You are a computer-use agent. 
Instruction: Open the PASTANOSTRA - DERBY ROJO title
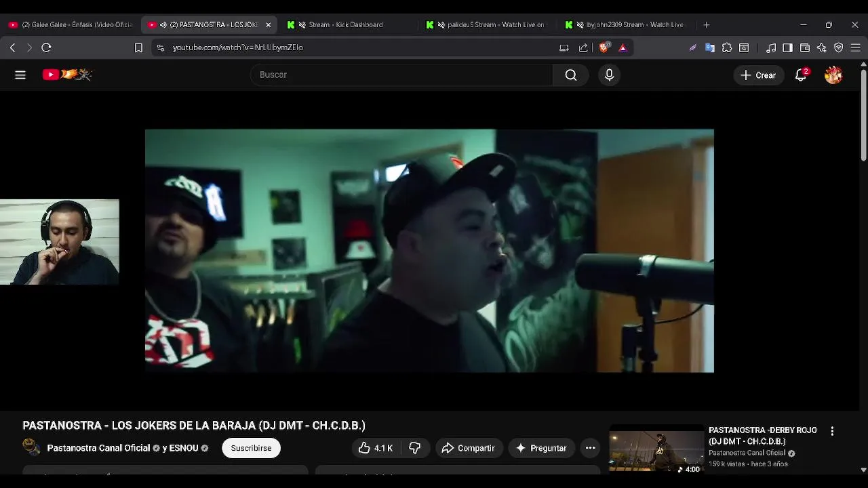763,436
